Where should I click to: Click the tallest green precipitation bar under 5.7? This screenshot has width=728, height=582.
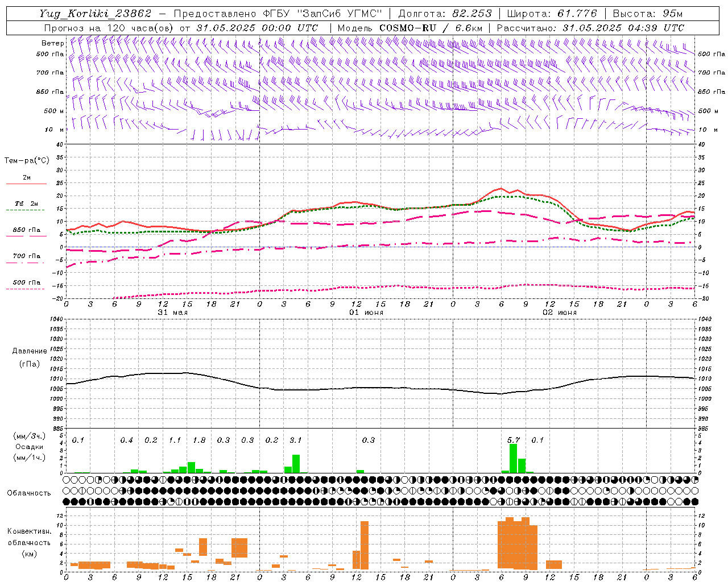point(513,458)
